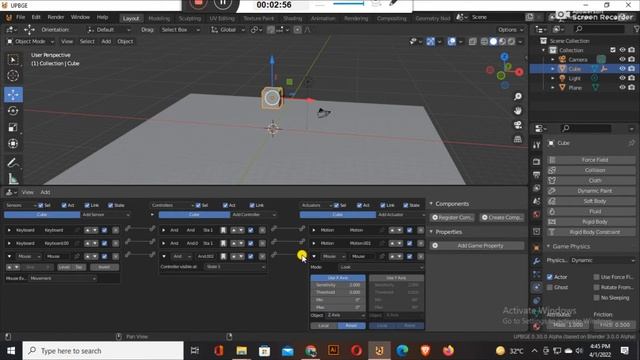Open the Add Controller dropdown

coord(253,215)
